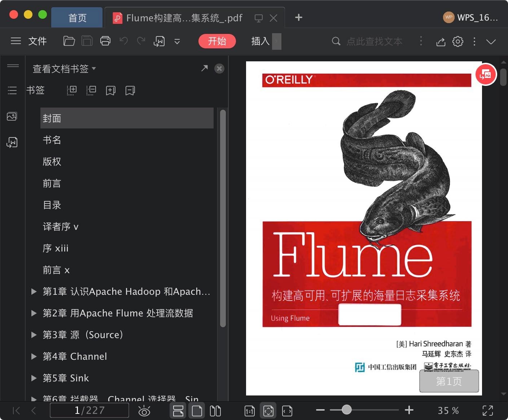Click the three-dots more options icon in the toolbar
The image size is (508, 420).
[x=474, y=41]
